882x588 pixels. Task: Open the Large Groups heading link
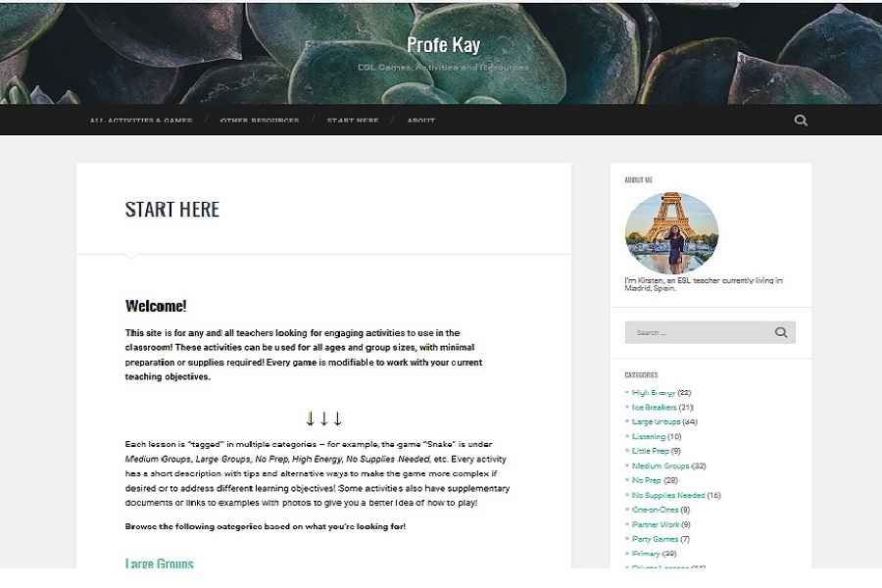click(x=159, y=563)
